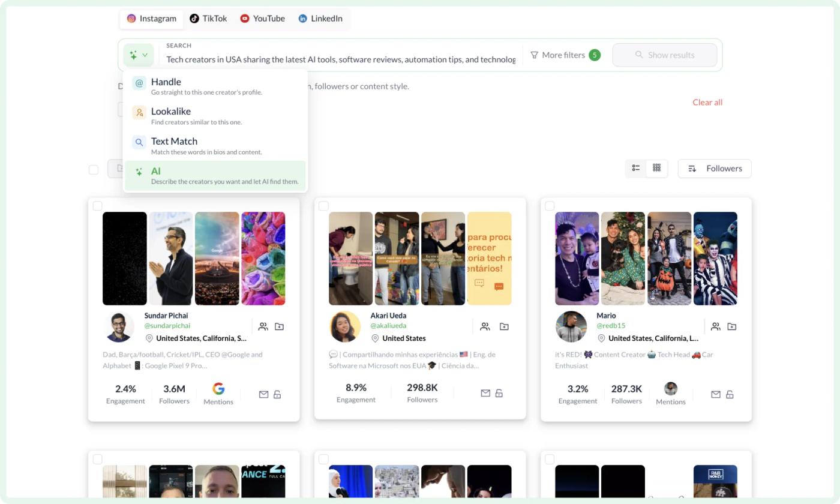Image resolution: width=840 pixels, height=504 pixels.
Task: Check the bottom-right card's checkbox
Action: (550, 459)
